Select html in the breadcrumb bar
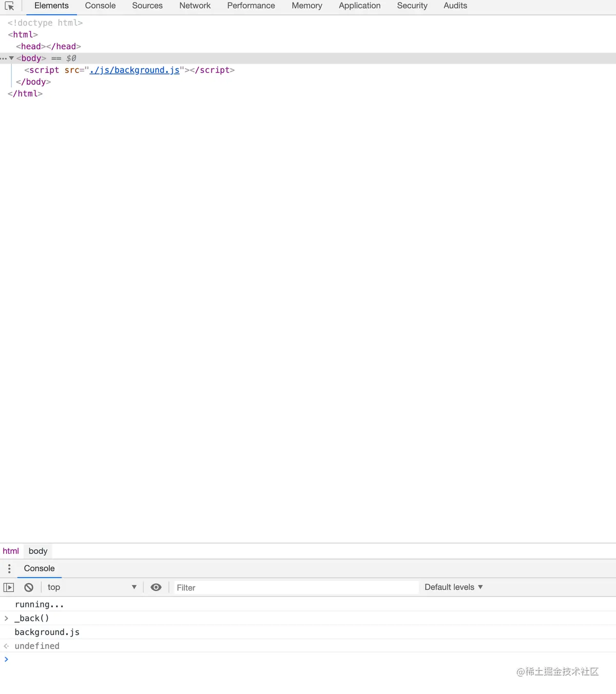616x694 pixels. [x=11, y=551]
